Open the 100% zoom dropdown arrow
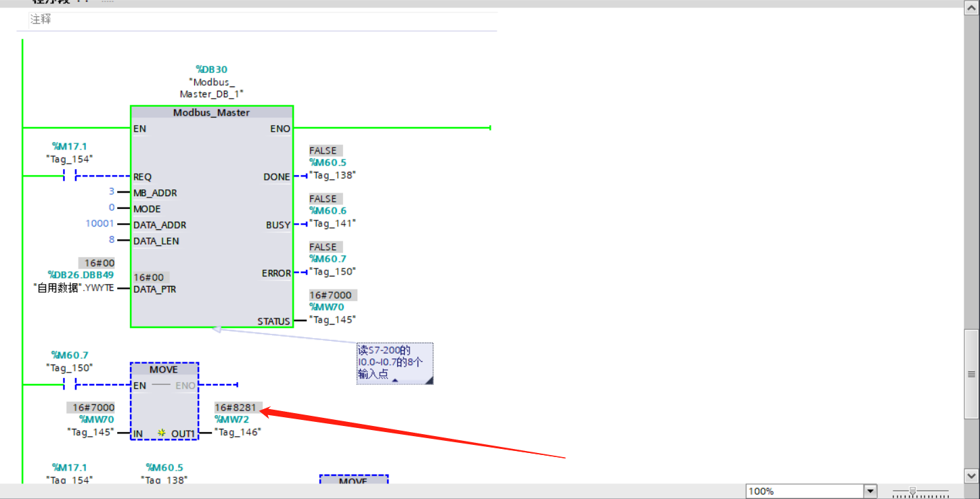Screen dimensions: 980x499 click(x=870, y=492)
